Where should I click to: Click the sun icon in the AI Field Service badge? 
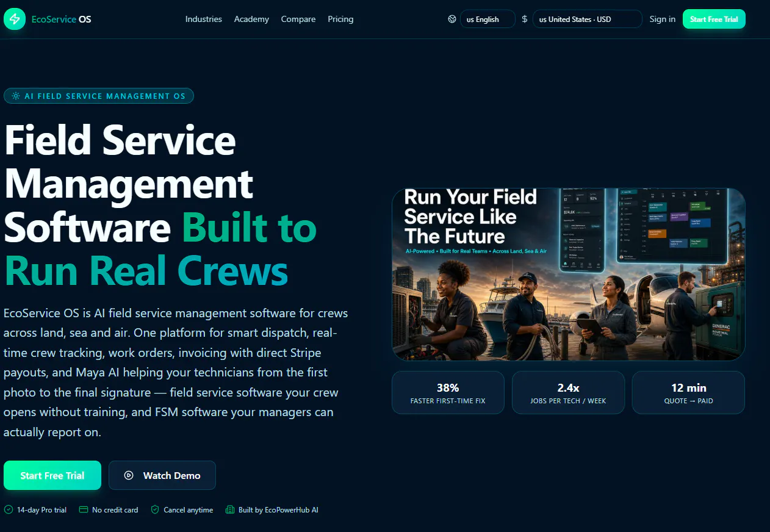pos(15,96)
